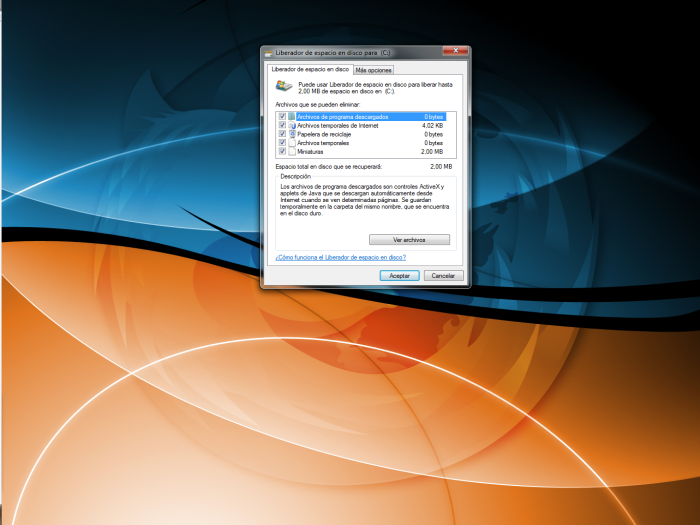Toggle the Archivos temporales checkbox
Screen dimensions: 700x525
[x=282, y=142]
